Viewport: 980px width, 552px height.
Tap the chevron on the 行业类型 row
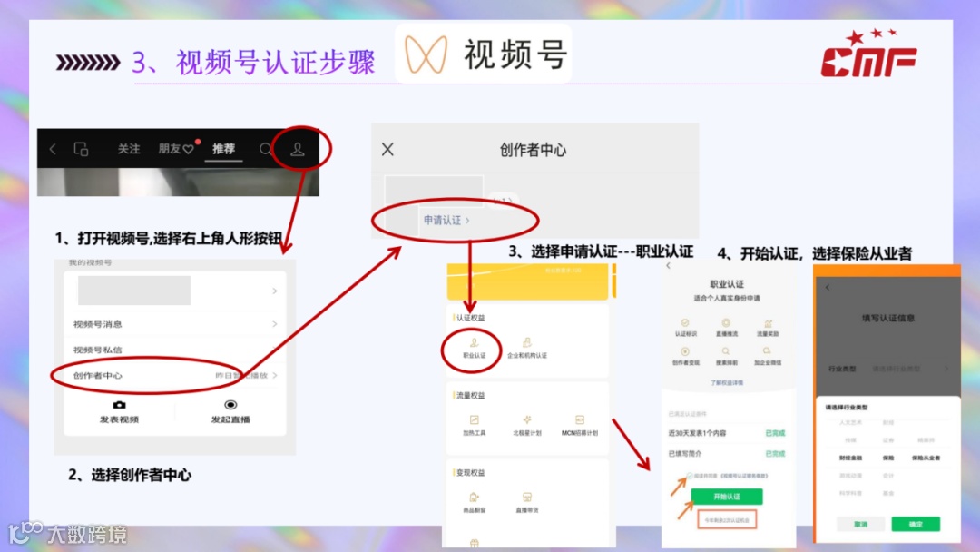click(x=946, y=369)
